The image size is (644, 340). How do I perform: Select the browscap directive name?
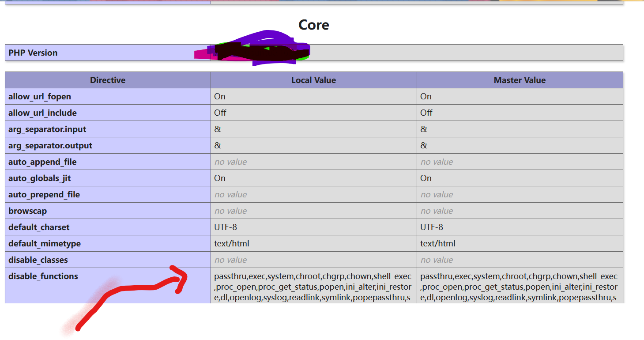(27, 211)
